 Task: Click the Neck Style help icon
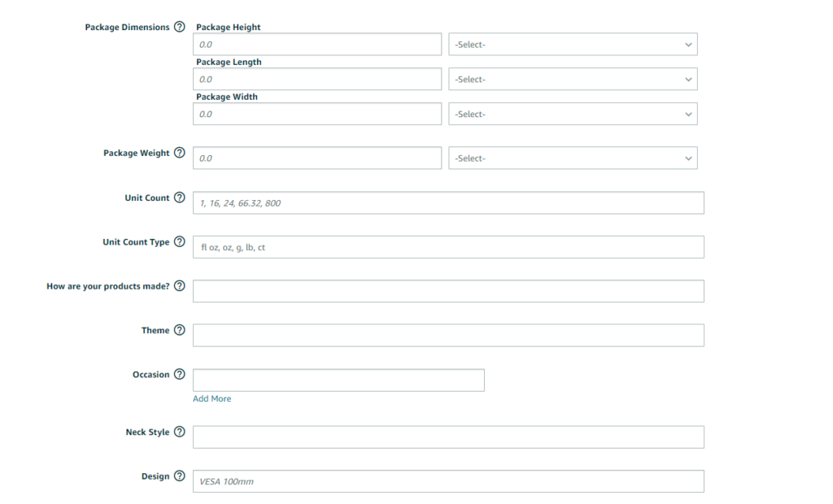pos(180,432)
